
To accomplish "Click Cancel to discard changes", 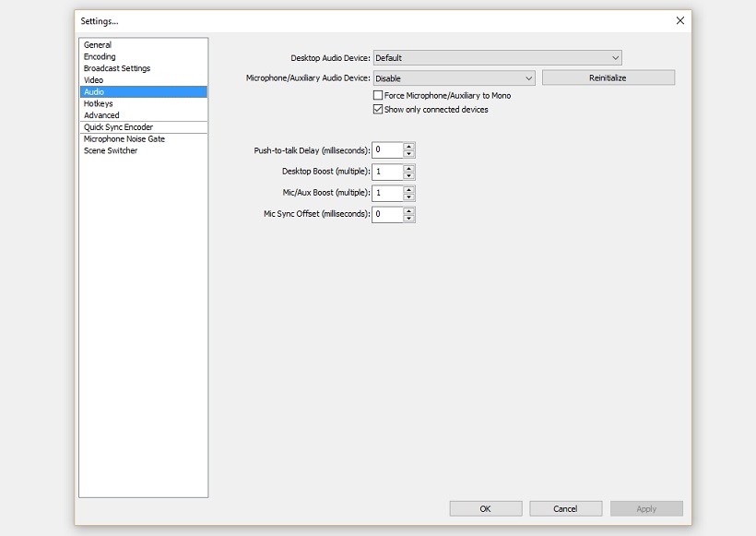I will pos(566,508).
